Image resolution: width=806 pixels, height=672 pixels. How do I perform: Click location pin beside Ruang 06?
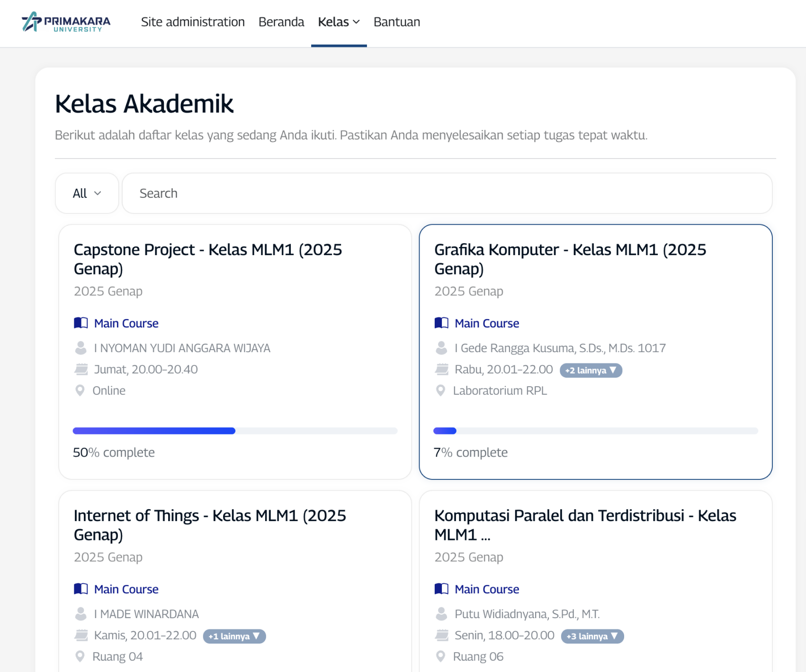[440, 656]
